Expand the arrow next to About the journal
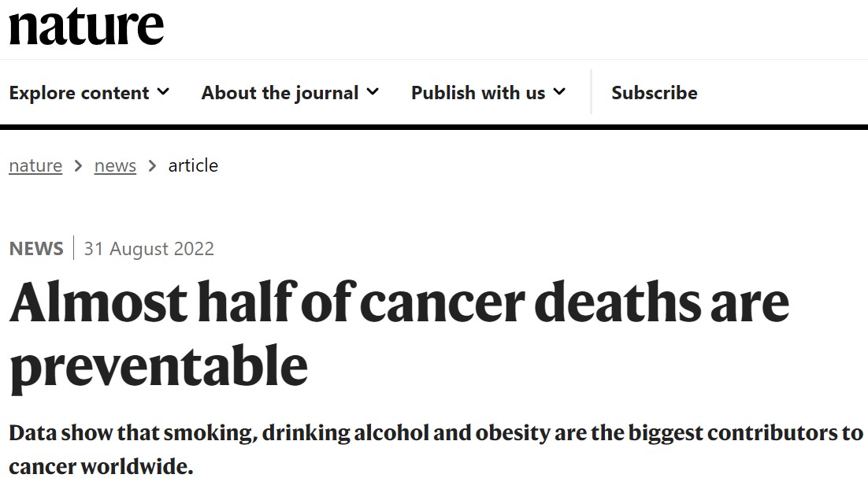The width and height of the screenshot is (868, 478). point(373,92)
